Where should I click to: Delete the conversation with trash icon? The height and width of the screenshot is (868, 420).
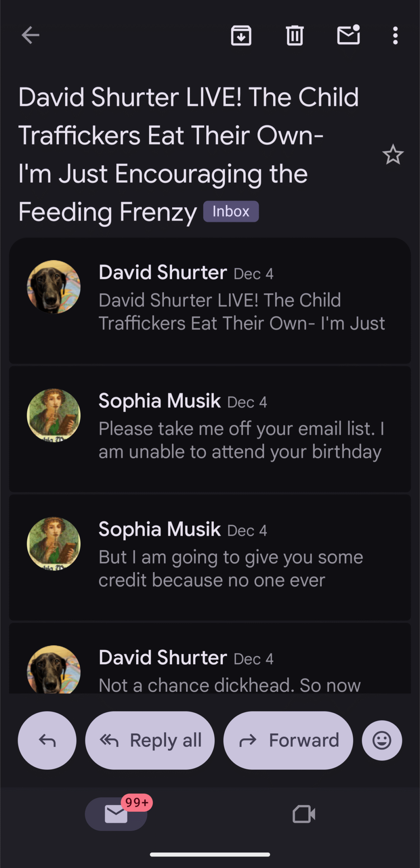295,35
